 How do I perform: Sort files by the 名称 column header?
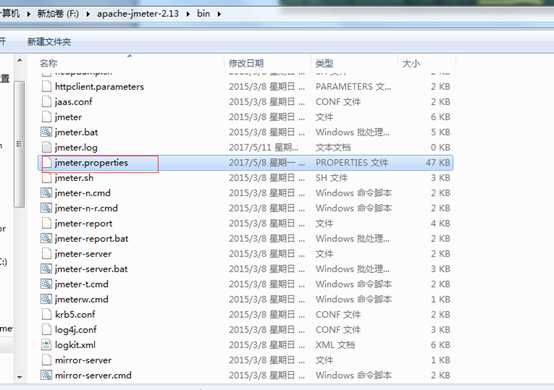[x=48, y=63]
